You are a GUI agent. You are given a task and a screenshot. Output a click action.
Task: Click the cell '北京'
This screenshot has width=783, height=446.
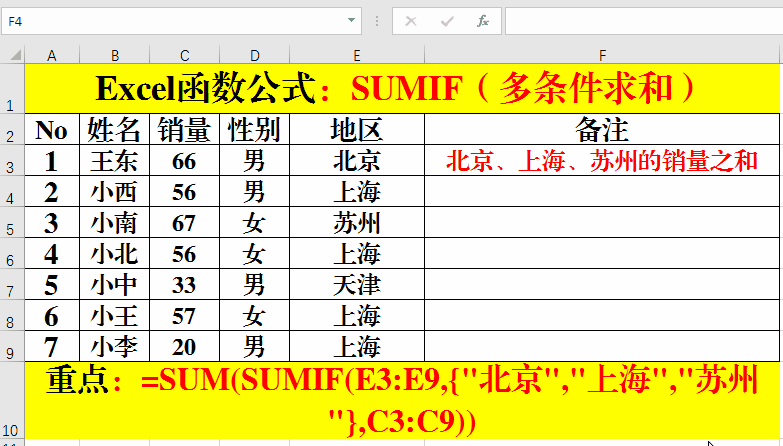357,160
